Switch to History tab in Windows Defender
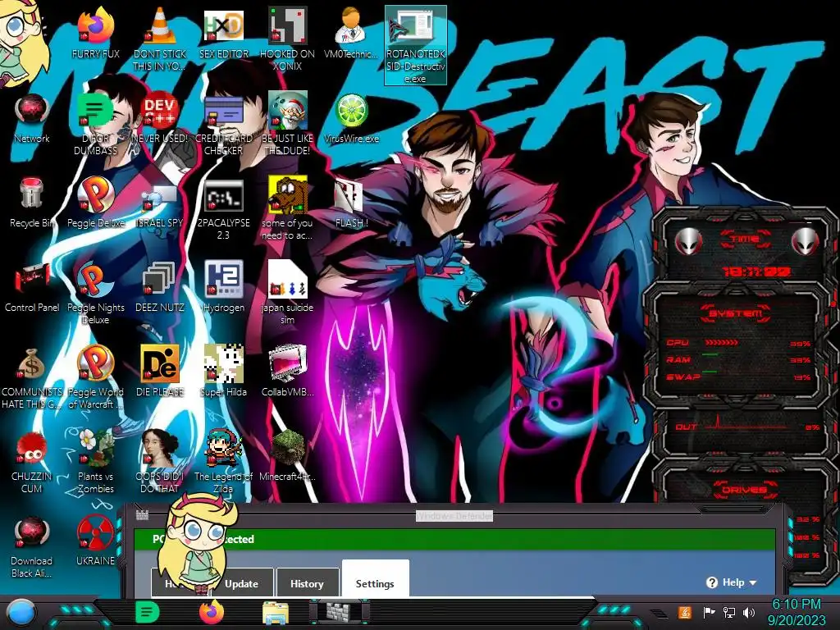840x630 pixels. (x=307, y=583)
